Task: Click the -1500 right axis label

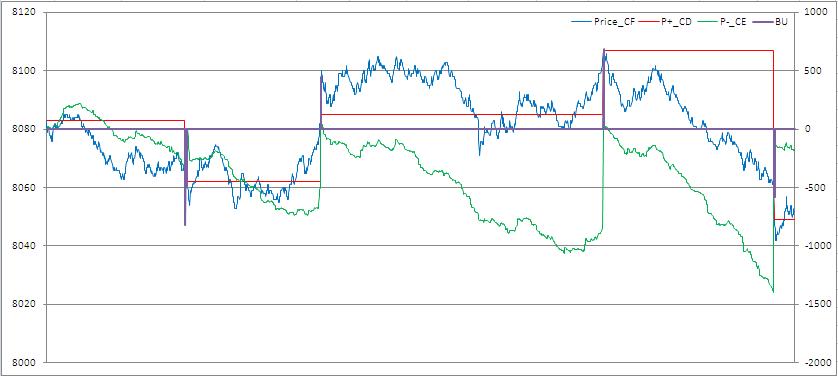Action: point(811,304)
